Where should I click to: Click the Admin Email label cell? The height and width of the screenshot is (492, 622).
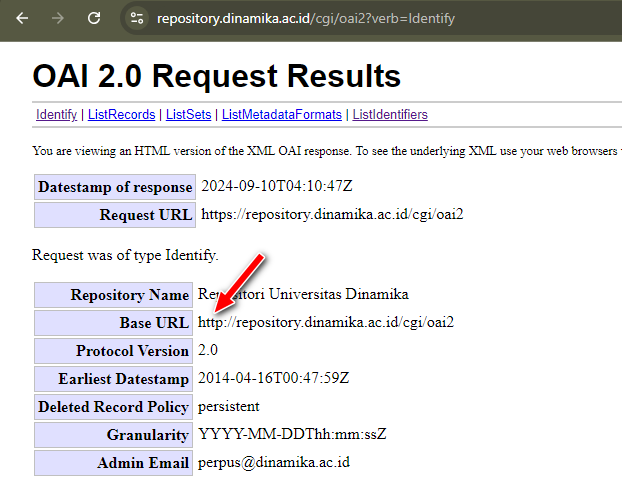point(113,463)
